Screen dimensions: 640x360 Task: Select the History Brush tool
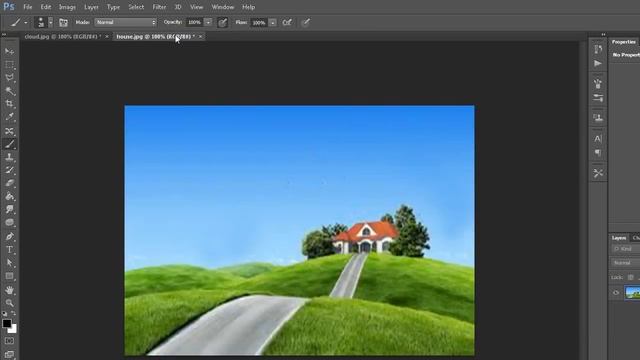[x=9, y=170]
